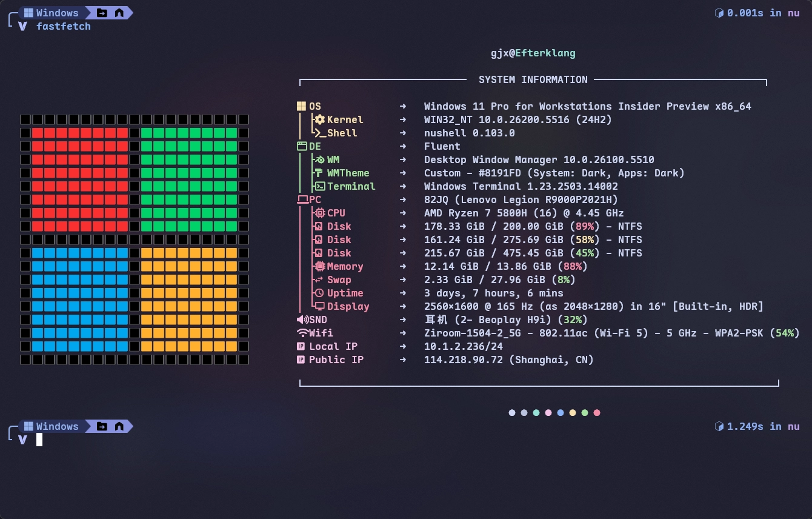Click the '0.001s in nu' timing text
This screenshot has width=812, height=519.
[x=764, y=13]
